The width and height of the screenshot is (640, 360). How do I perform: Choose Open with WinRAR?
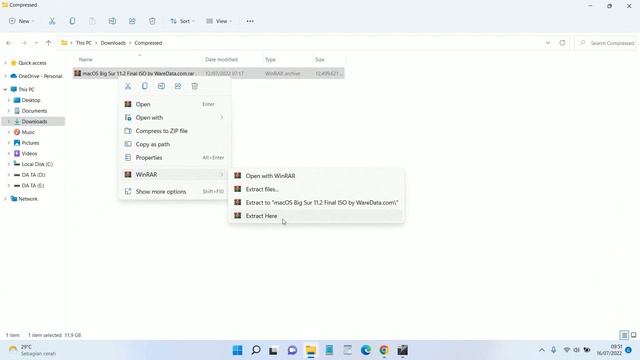pos(316,176)
